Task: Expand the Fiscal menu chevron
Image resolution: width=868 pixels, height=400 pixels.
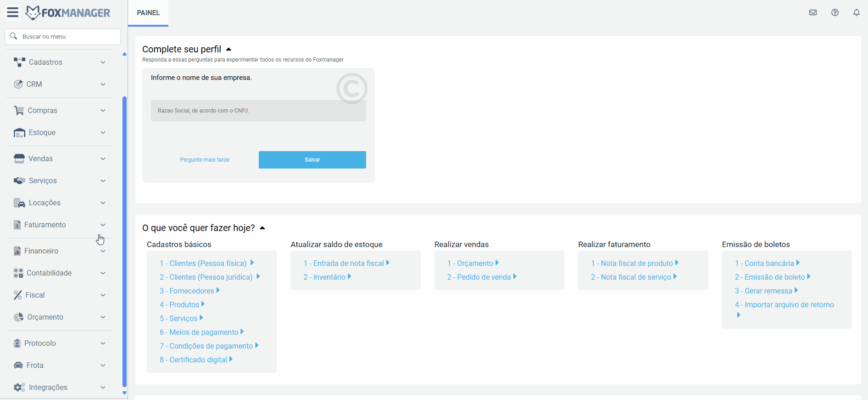Action: tap(103, 295)
